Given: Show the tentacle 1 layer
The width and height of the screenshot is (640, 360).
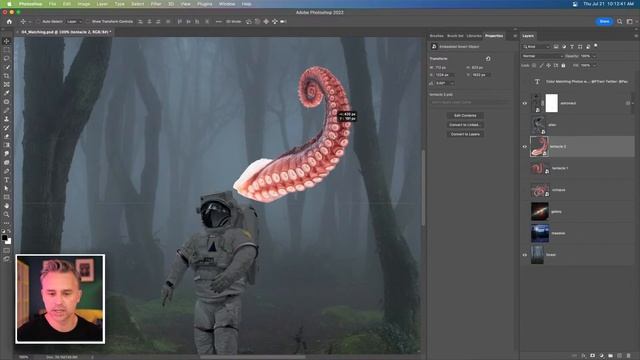Looking at the screenshot, I should point(525,168).
